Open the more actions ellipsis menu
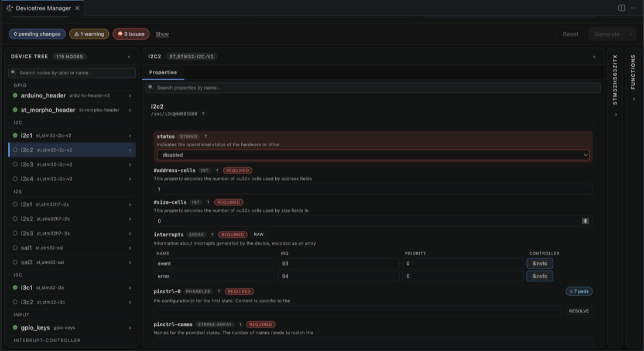 click(x=633, y=8)
